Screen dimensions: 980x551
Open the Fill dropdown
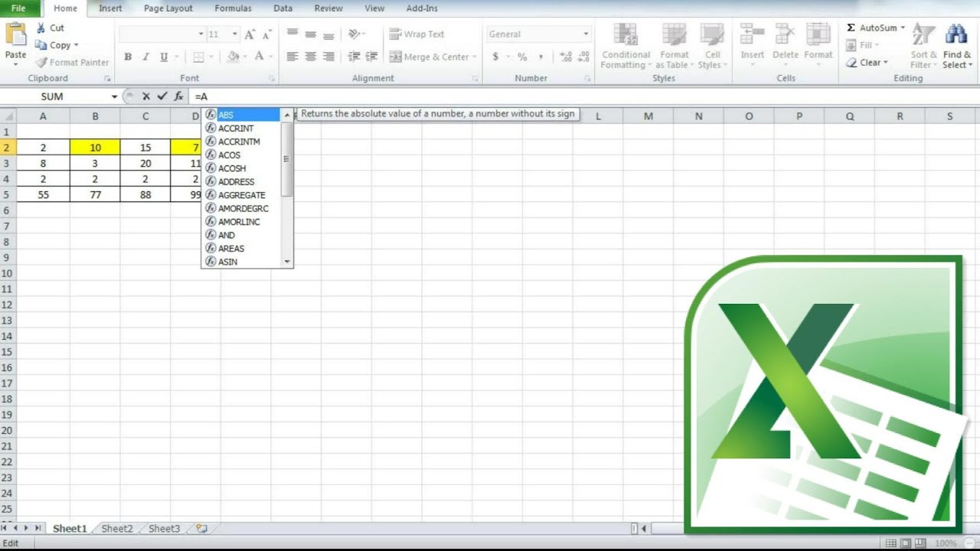click(x=862, y=45)
